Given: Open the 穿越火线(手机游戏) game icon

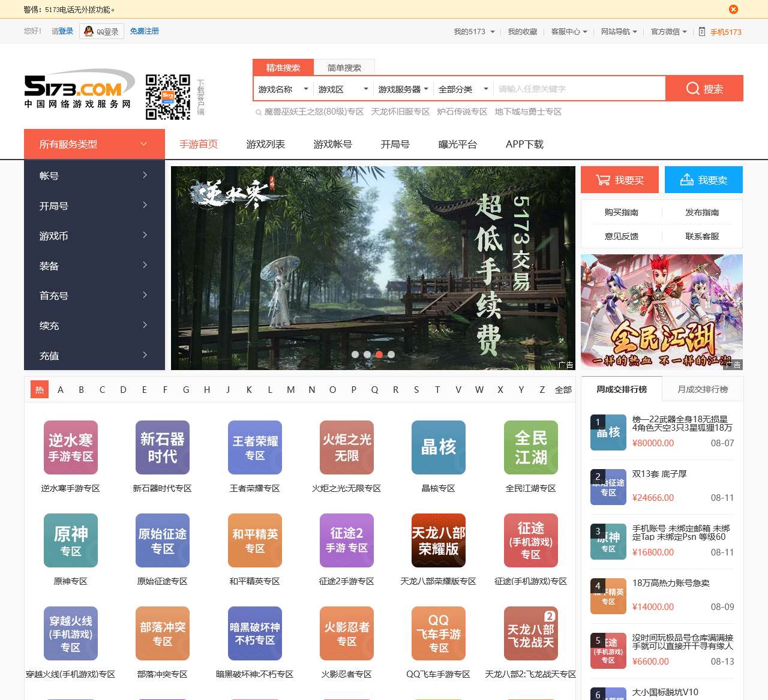Looking at the screenshot, I should [71, 633].
